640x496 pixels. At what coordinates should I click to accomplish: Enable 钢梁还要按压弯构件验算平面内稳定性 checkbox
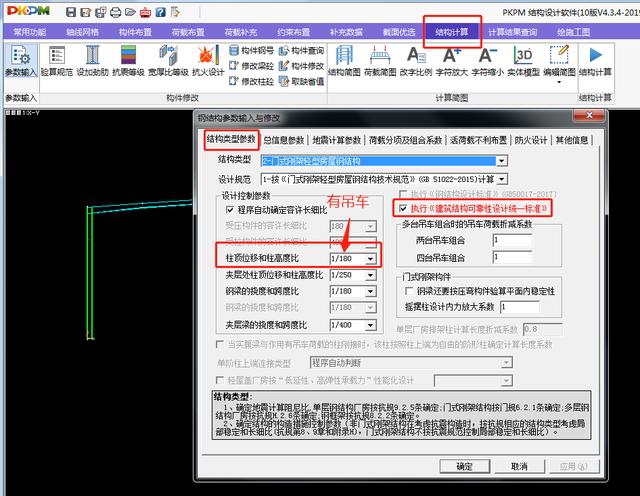(409, 291)
